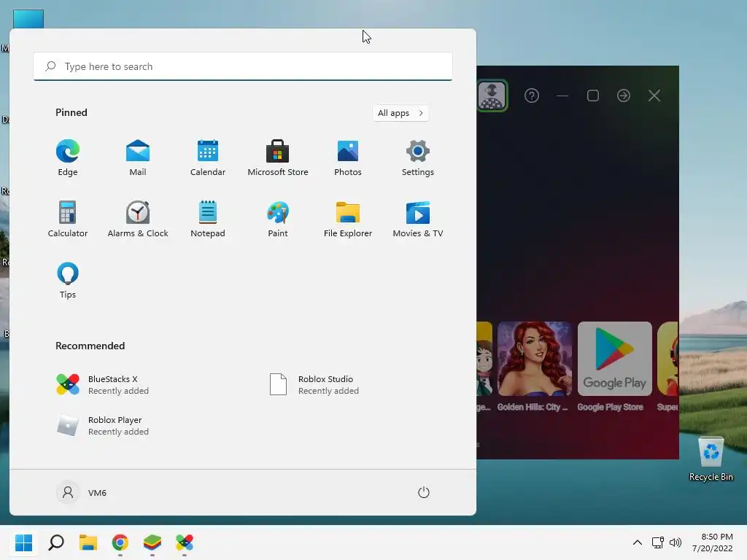Open the volume tray icon

(676, 542)
